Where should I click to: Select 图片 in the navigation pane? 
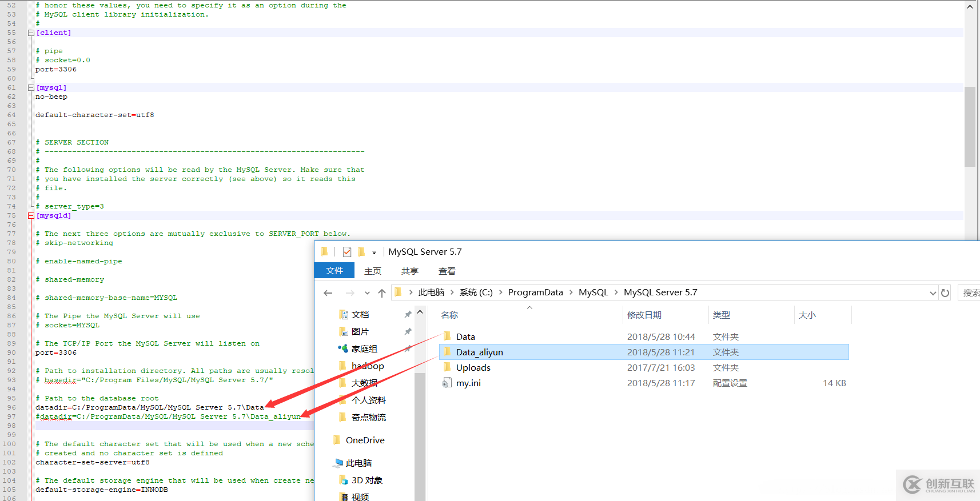coord(360,332)
